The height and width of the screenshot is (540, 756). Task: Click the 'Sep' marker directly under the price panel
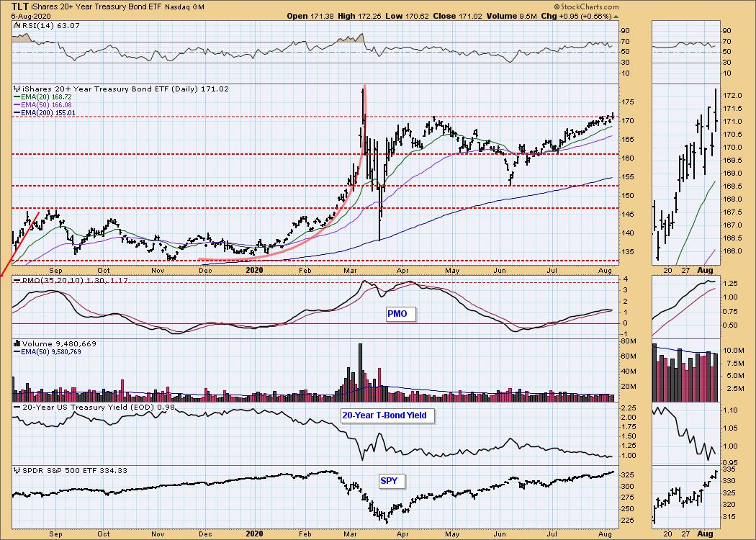[56, 271]
